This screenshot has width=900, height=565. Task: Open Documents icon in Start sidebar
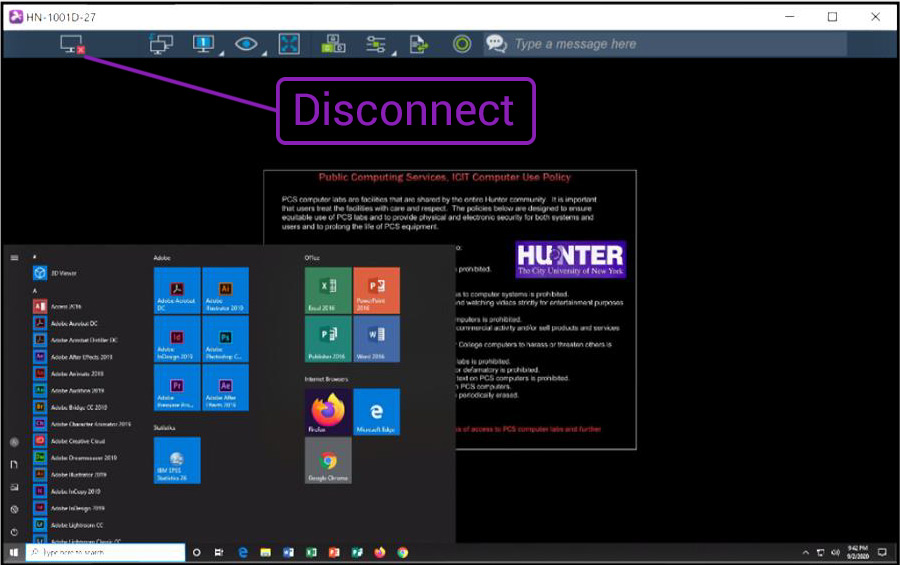click(x=14, y=465)
